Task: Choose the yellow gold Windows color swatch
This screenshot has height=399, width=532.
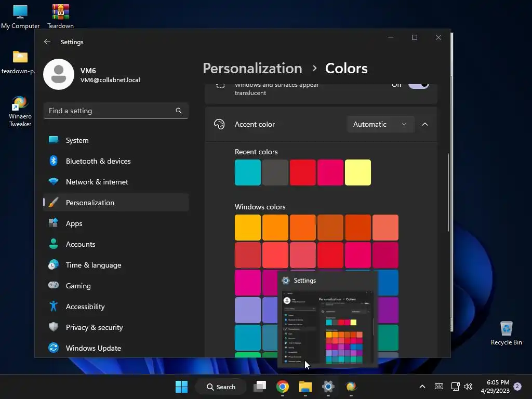Action: click(x=248, y=228)
